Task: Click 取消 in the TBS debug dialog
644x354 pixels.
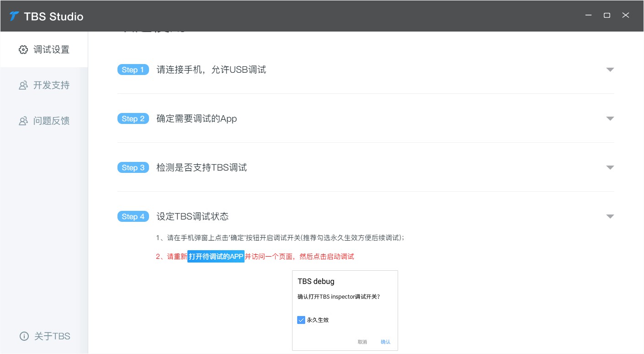Action: pyautogui.click(x=362, y=342)
